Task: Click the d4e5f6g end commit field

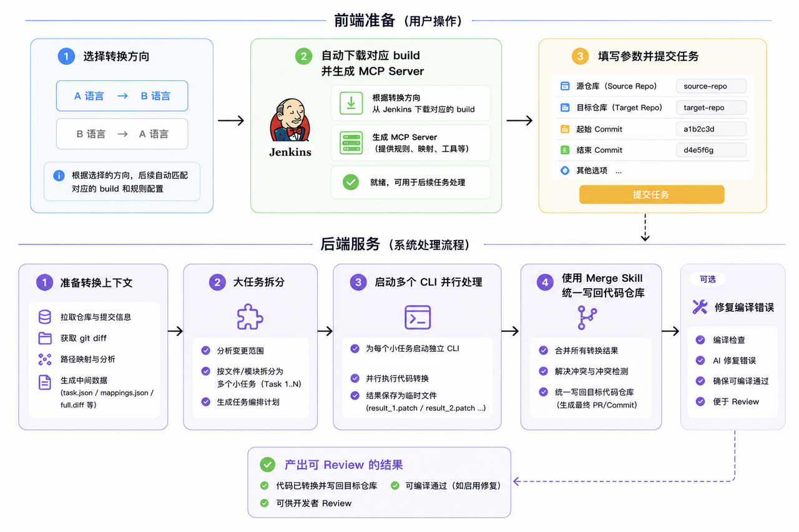Action: (711, 150)
